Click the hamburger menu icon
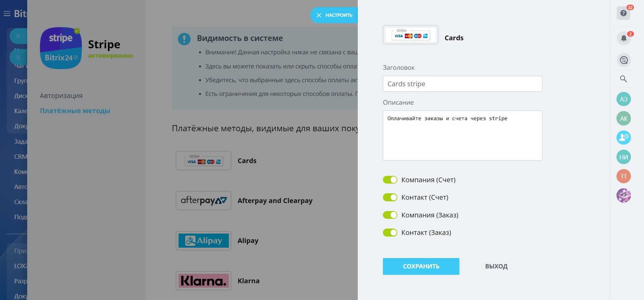 [x=7, y=14]
